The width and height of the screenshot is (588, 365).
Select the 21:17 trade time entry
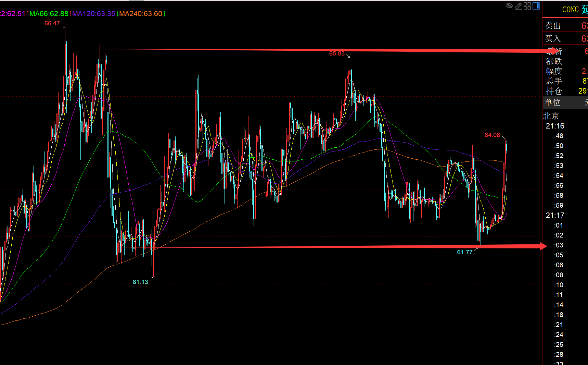coord(555,216)
